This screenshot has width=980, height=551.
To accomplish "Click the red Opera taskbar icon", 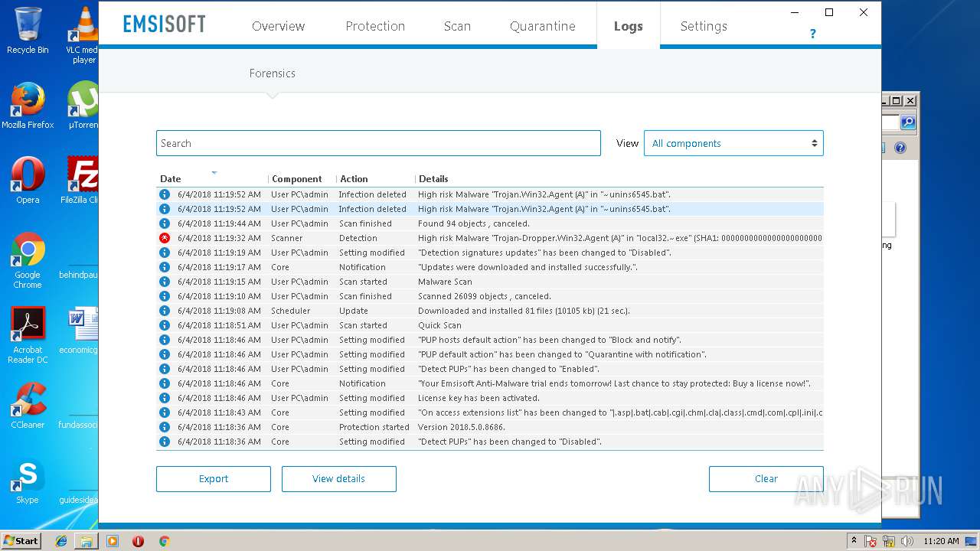I will [x=138, y=541].
